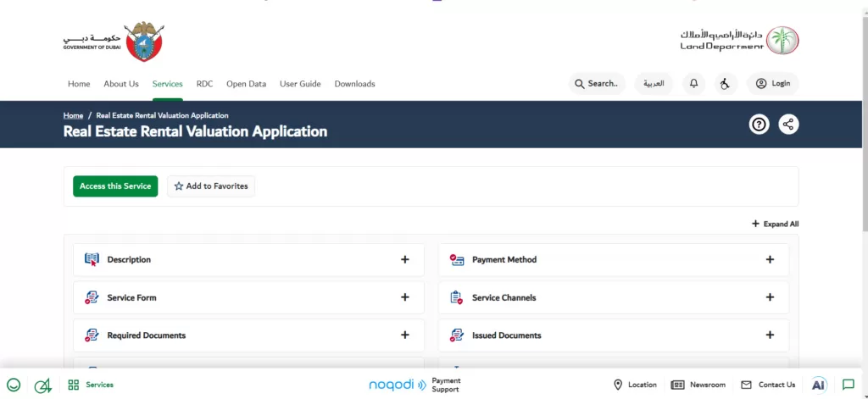This screenshot has width=868, height=399.
Task: Open the accessibility wheelchair icon
Action: (x=723, y=84)
